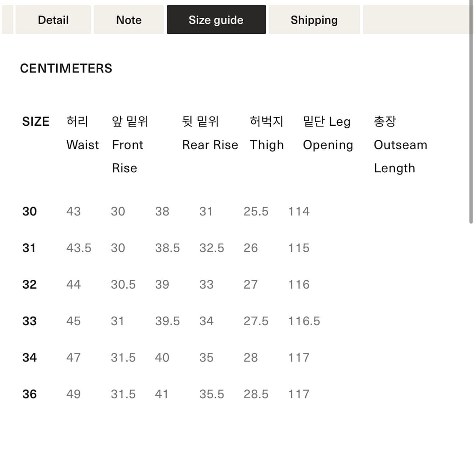Open the Detail tab
Image resolution: width=476 pixels, height=458 pixels.
click(x=53, y=20)
